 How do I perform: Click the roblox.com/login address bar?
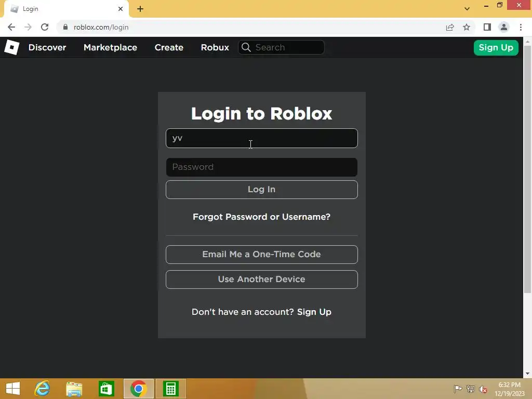point(251,27)
